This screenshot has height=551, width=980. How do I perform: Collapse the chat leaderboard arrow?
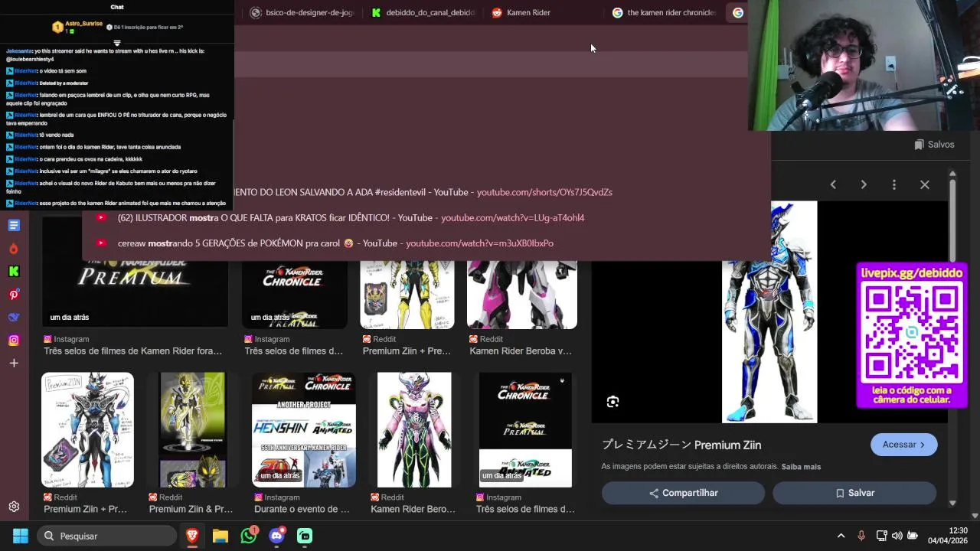point(117,43)
